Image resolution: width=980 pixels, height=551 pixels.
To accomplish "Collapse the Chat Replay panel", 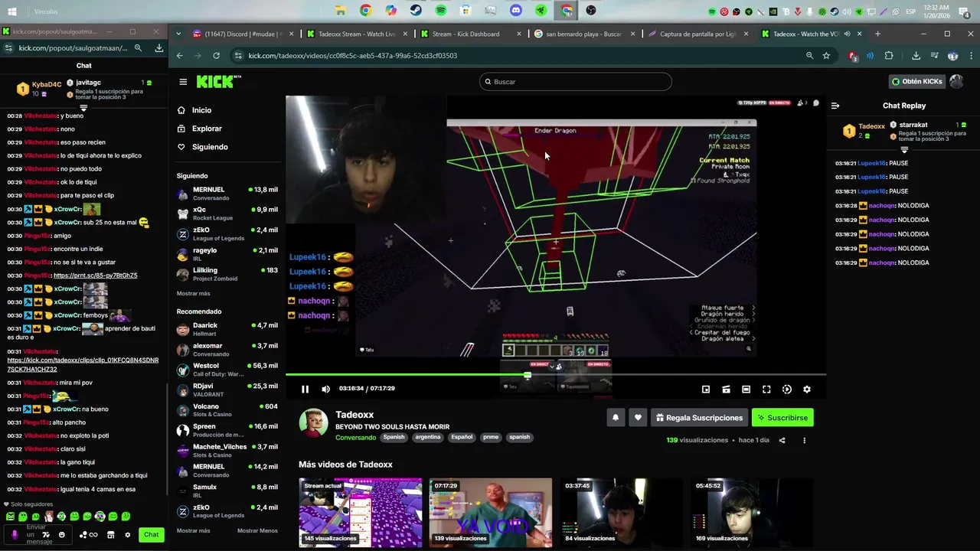I will [835, 106].
